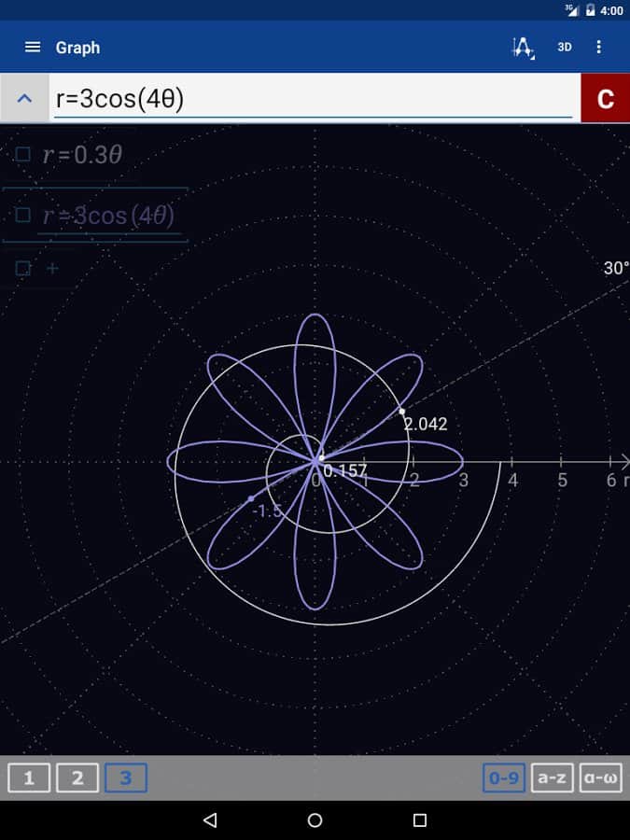Viewport: 630px width, 840px height.
Task: Tap the Android back button
Action: pyautogui.click(x=210, y=820)
